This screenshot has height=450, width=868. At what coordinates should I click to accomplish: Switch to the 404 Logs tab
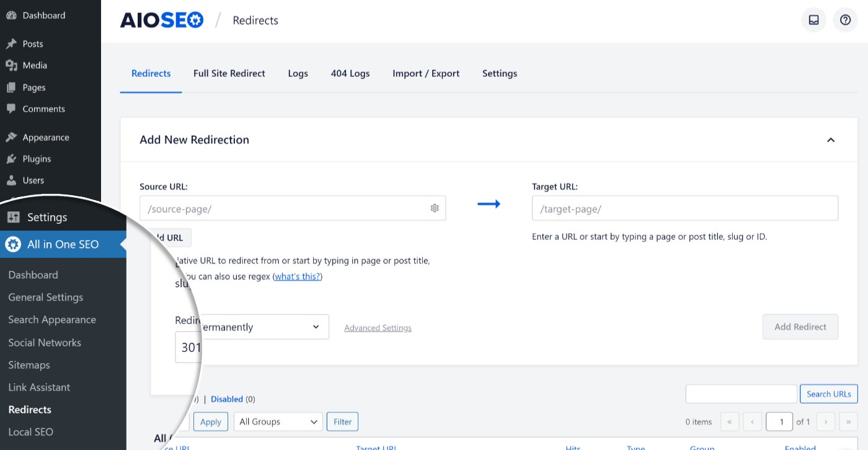click(x=350, y=73)
